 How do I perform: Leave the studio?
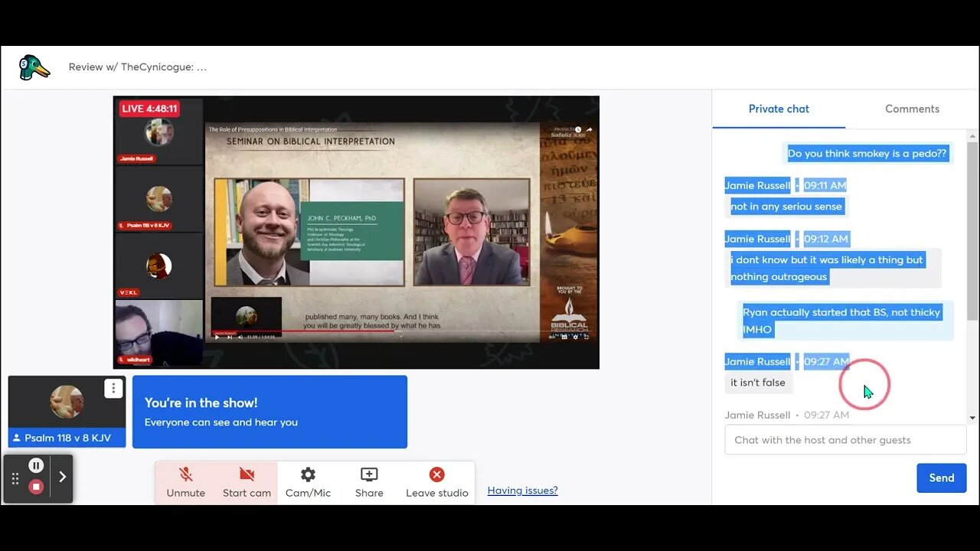click(436, 483)
